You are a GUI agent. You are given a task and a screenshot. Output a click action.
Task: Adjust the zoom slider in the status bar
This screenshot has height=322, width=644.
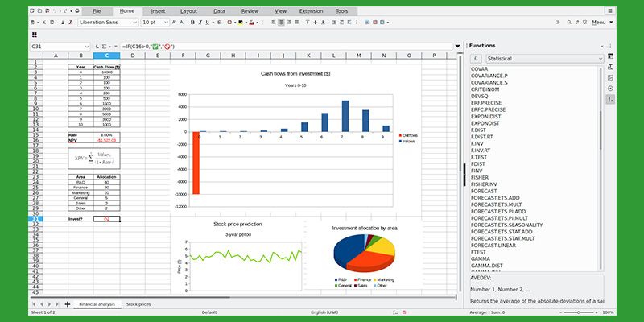(x=579, y=312)
